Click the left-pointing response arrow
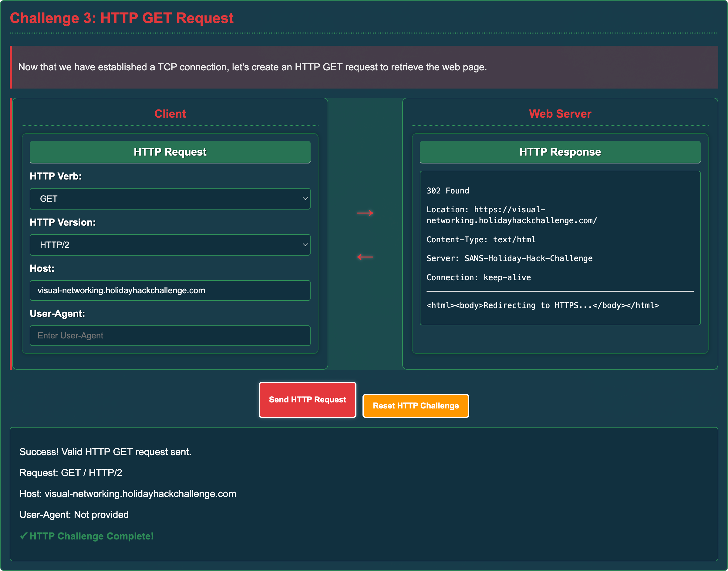 pyautogui.click(x=365, y=257)
